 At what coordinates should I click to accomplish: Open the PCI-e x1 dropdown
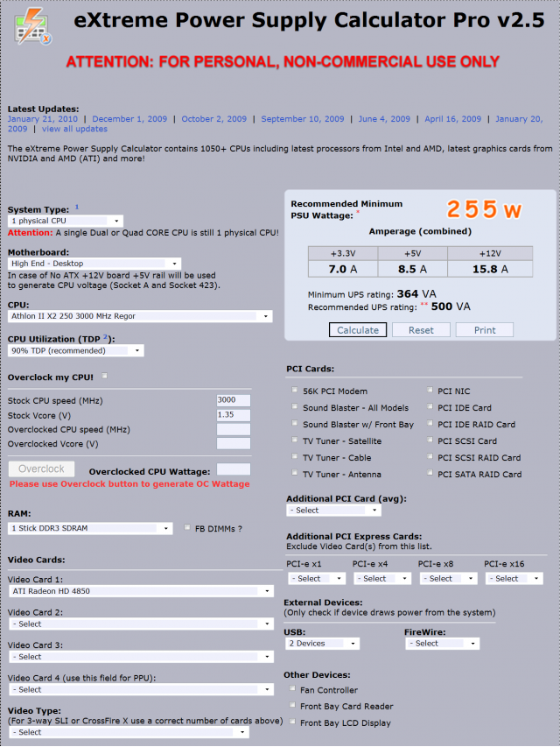coord(316,579)
